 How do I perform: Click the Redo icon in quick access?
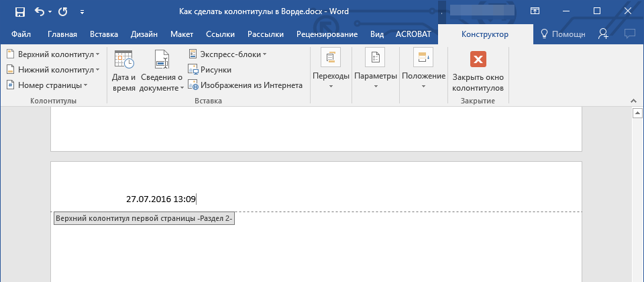click(63, 11)
